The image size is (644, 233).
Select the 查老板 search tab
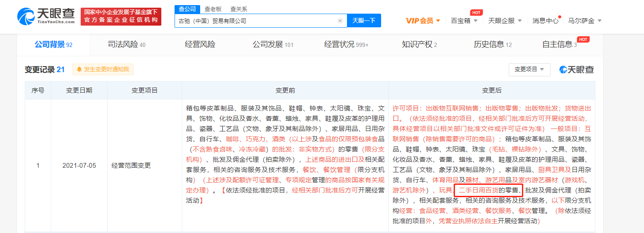tap(213, 9)
